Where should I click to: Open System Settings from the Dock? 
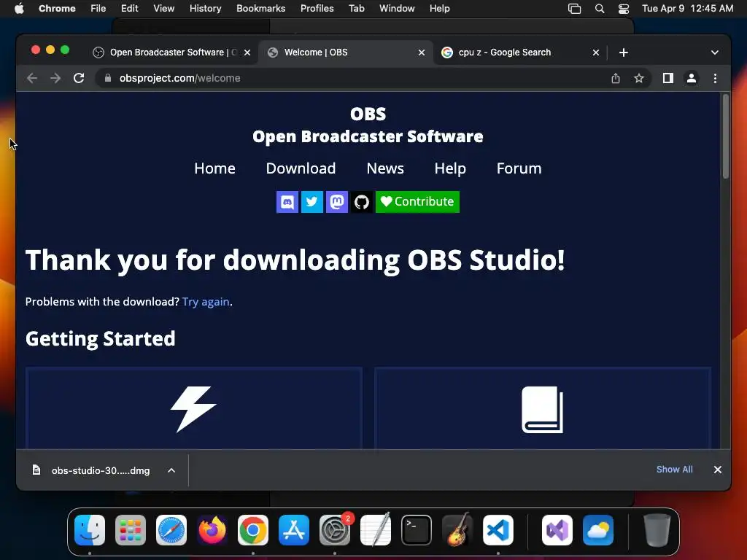(x=335, y=530)
